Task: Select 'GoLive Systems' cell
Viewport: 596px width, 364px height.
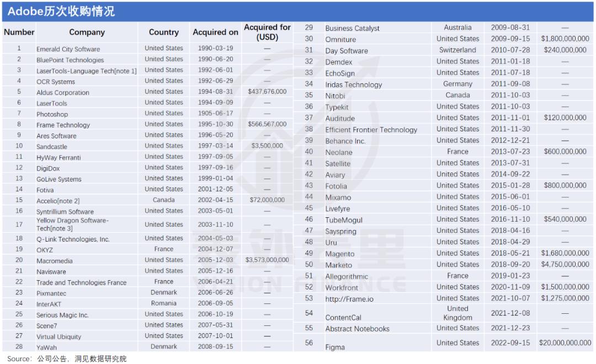Action: coord(59,179)
